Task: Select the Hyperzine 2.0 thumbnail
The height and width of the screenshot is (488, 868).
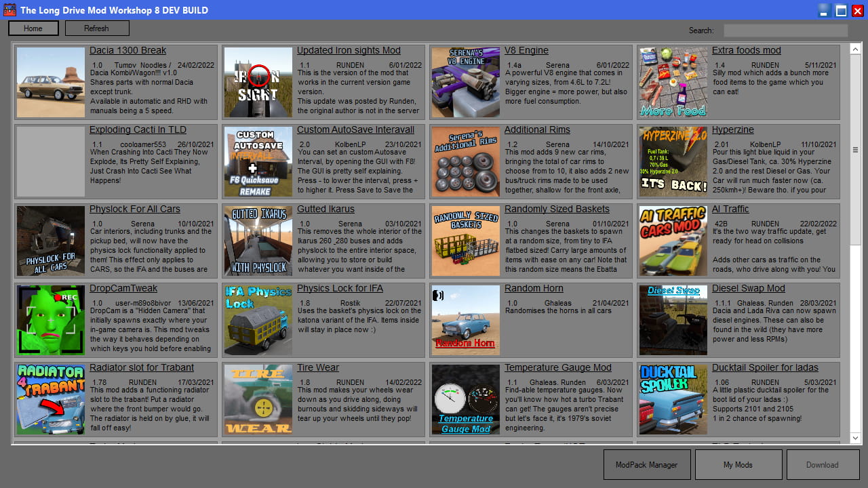Action: click(673, 161)
